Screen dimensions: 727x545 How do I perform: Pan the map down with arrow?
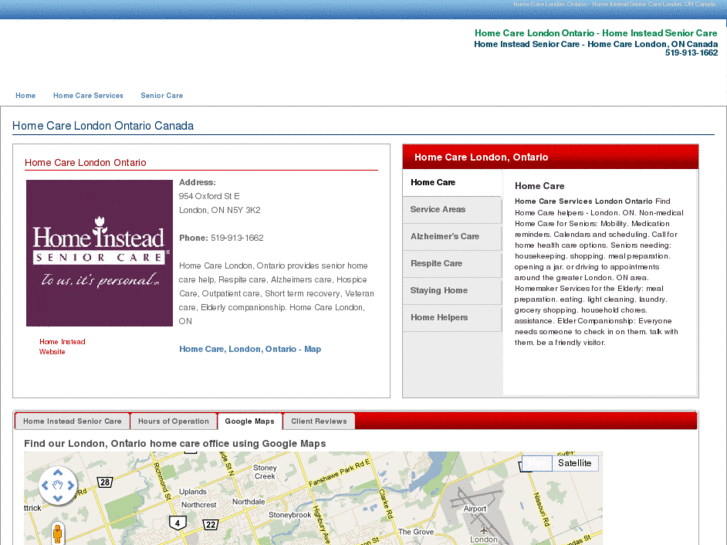click(x=57, y=498)
